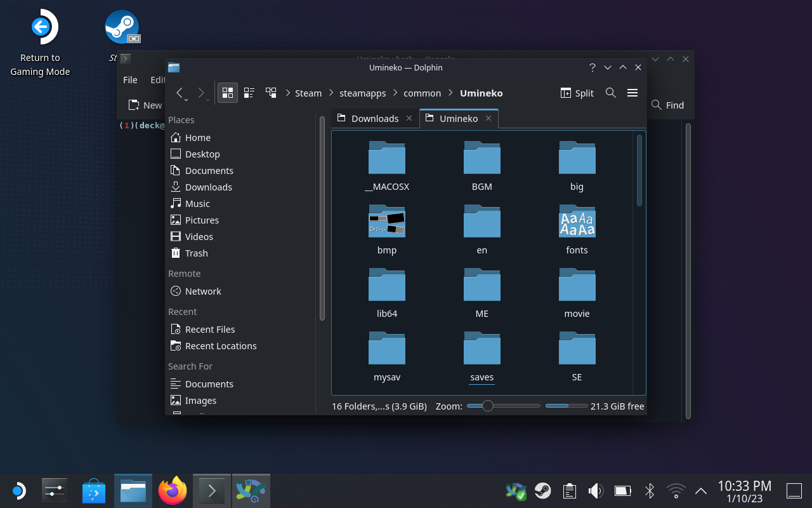The height and width of the screenshot is (508, 812).
Task: Open the Application Launcher in the taskbar
Action: pyautogui.click(x=18, y=491)
